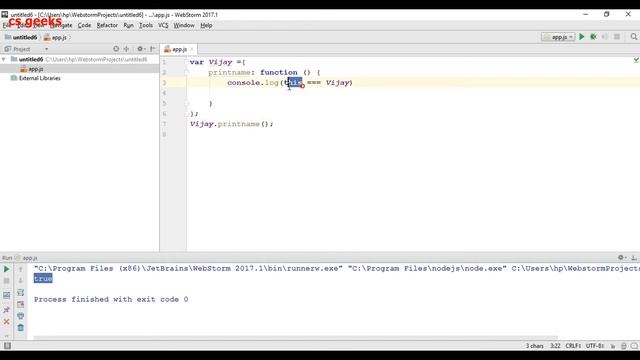640x360 pixels.
Task: Toggle the read-only lock icon in status bar
Action: point(613,346)
